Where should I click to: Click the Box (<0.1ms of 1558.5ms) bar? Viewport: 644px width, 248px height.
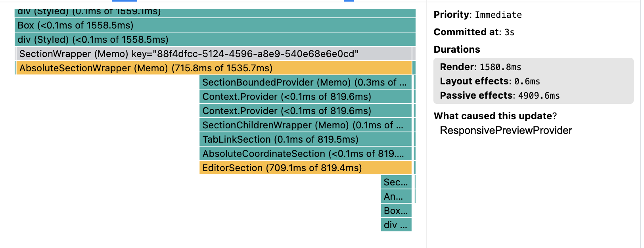(x=215, y=25)
